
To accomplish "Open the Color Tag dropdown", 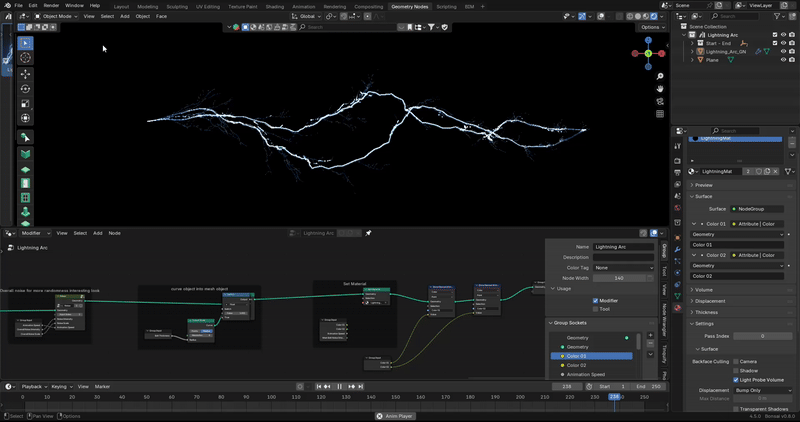I will tap(623, 268).
